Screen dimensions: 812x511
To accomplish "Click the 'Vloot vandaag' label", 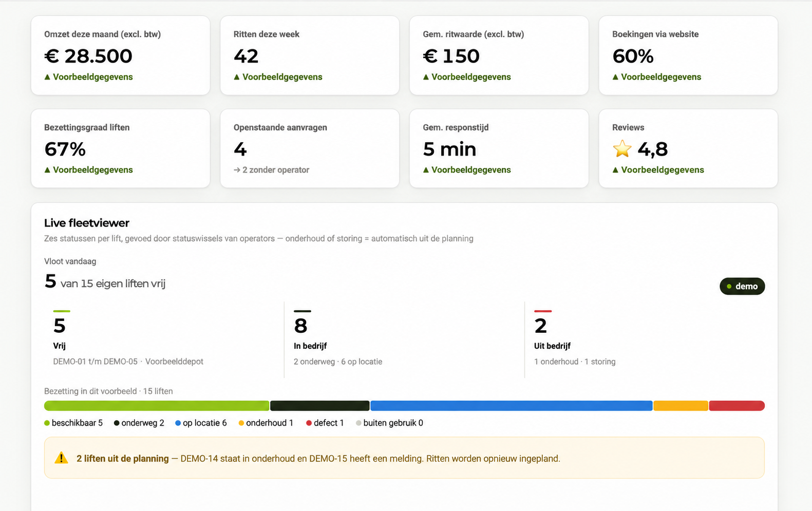I will [70, 261].
